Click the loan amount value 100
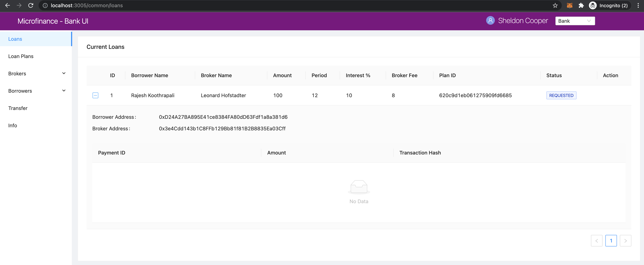 tap(278, 95)
